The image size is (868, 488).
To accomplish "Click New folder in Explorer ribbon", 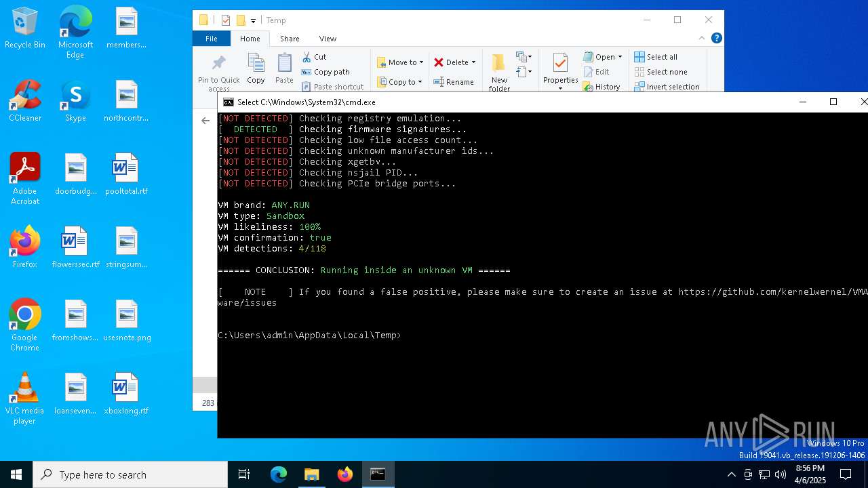I will click(499, 72).
